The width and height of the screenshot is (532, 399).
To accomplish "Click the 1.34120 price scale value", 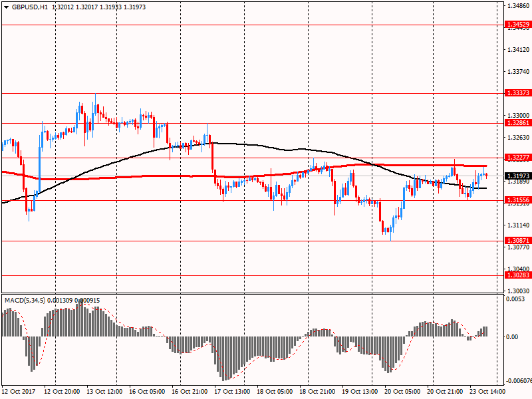I will coord(519,49).
